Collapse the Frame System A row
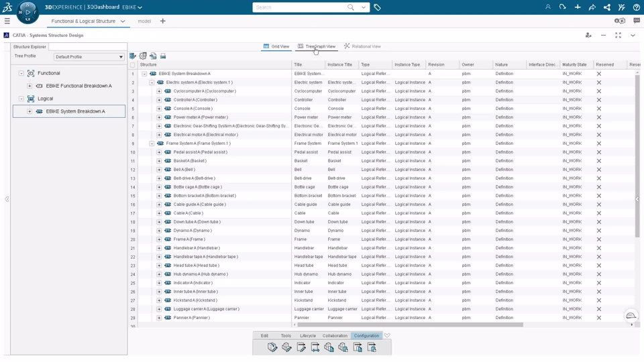This screenshot has width=644, height=362. (x=152, y=143)
